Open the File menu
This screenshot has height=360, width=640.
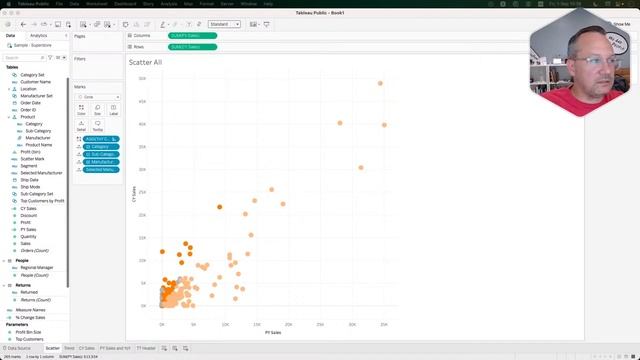(59, 4)
